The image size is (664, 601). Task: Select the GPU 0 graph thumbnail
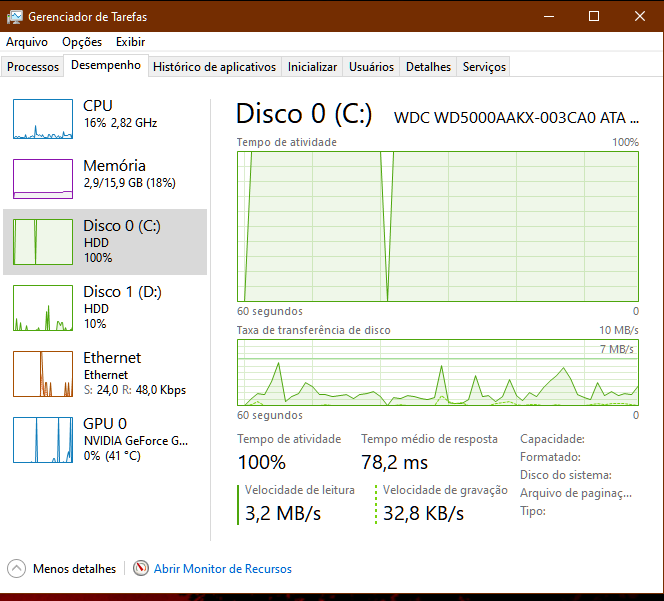(x=43, y=440)
